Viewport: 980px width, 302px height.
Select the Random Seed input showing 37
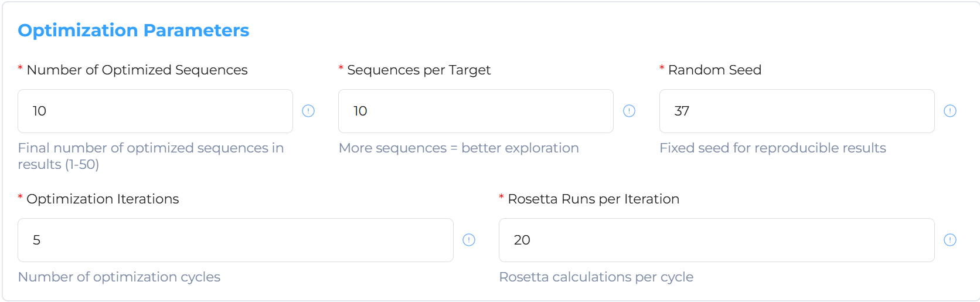point(796,111)
